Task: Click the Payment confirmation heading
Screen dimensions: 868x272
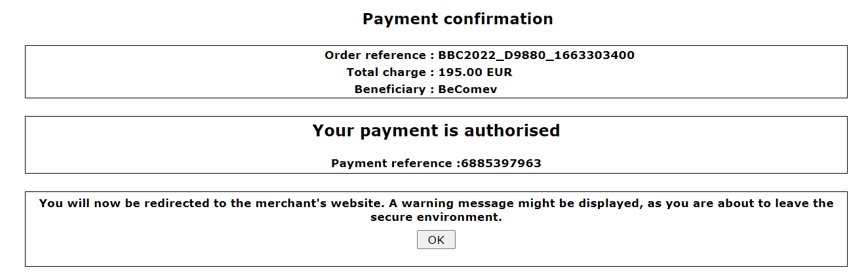Action: (458, 19)
